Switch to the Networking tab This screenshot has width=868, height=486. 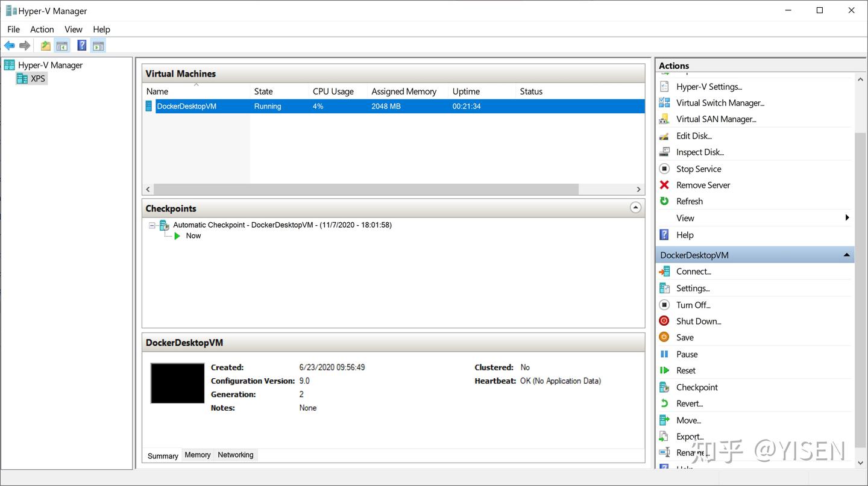click(236, 455)
